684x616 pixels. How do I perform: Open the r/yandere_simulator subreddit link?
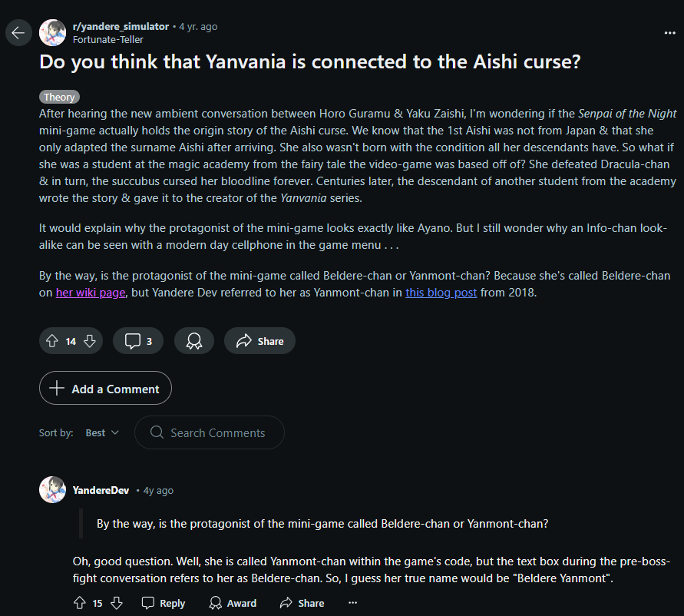[x=120, y=26]
